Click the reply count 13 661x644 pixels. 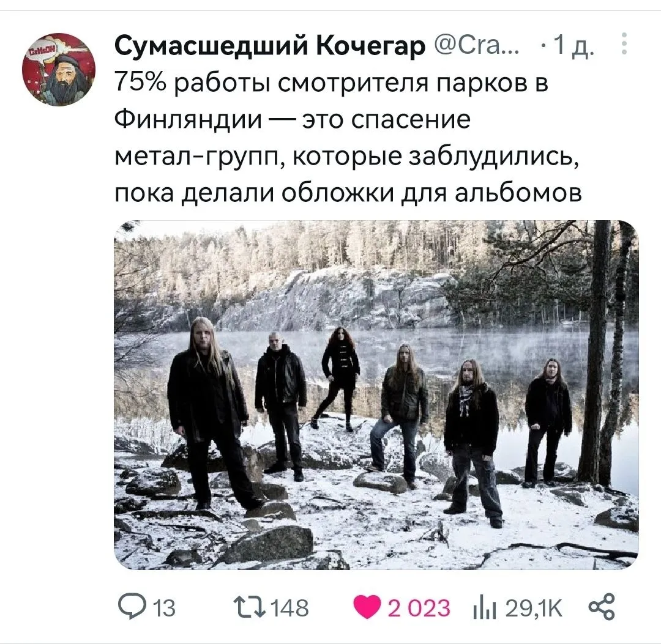163,609
